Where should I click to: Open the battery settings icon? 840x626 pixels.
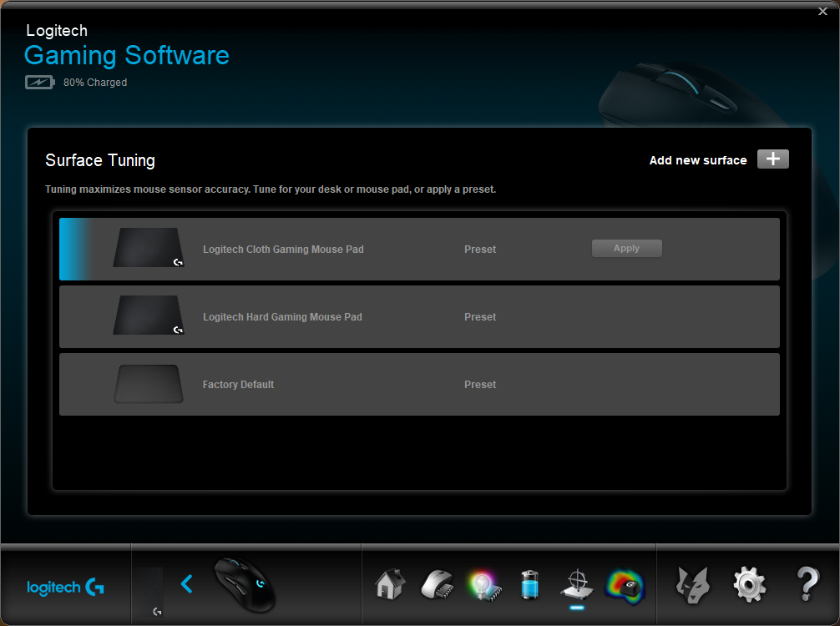tap(530, 585)
